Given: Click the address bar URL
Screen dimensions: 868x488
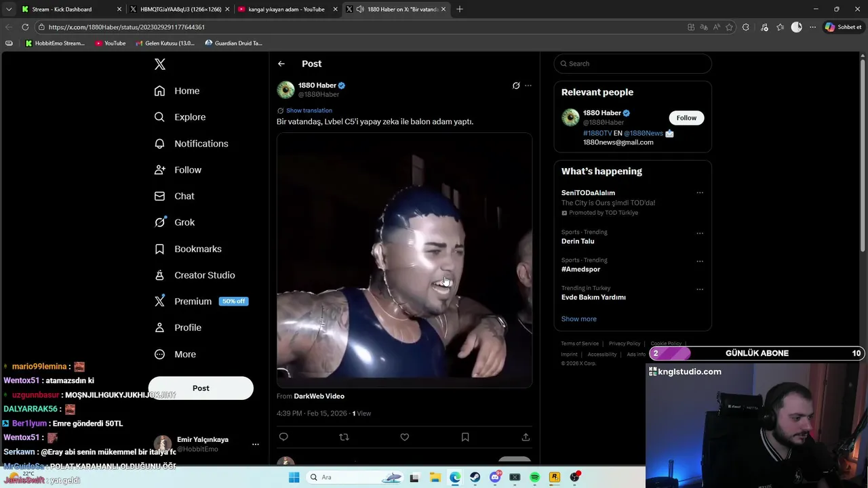Looking at the screenshot, I should click(127, 27).
